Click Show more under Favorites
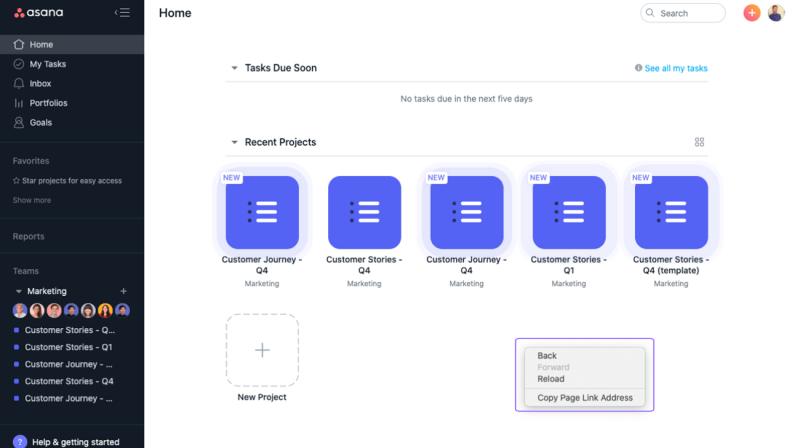The image size is (800, 448). coord(32,200)
